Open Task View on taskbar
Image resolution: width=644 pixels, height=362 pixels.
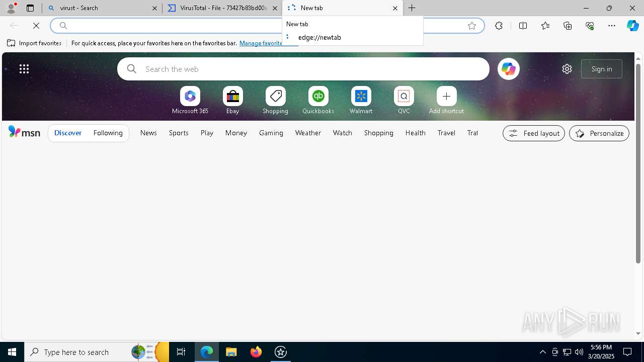(x=181, y=352)
